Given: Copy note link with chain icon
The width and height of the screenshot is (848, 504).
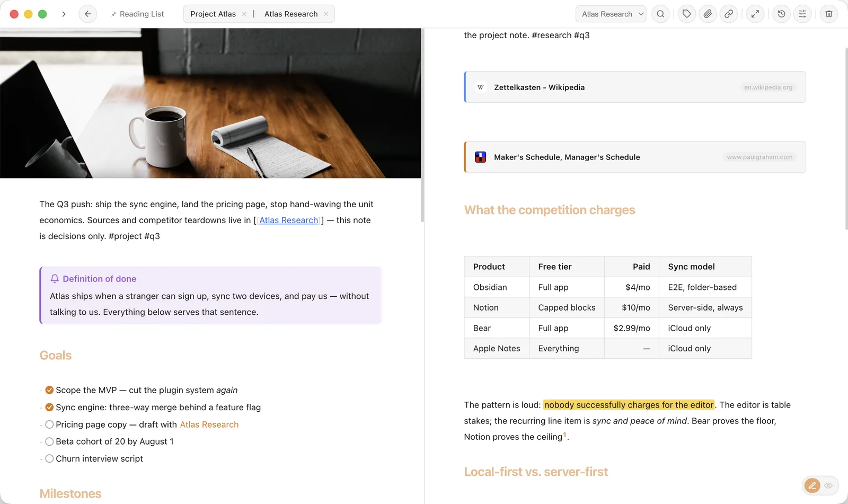Looking at the screenshot, I should (x=729, y=14).
